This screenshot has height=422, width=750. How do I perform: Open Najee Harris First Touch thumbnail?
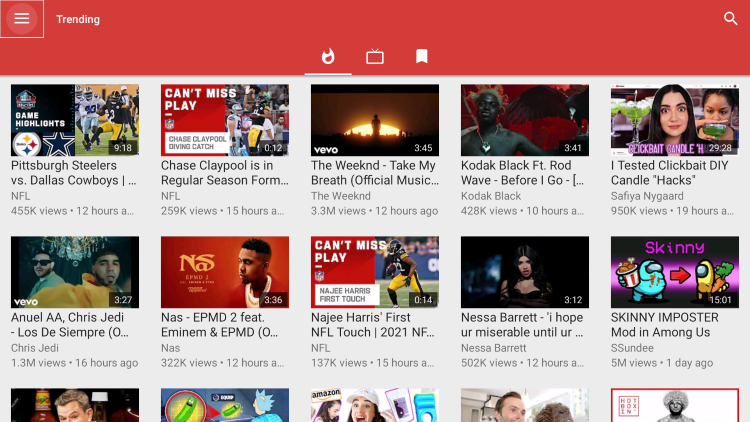pos(375,272)
